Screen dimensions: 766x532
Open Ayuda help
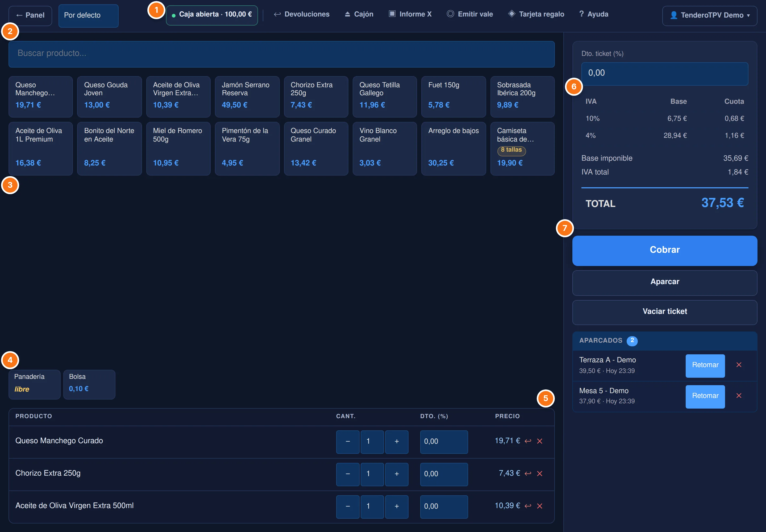tap(594, 14)
